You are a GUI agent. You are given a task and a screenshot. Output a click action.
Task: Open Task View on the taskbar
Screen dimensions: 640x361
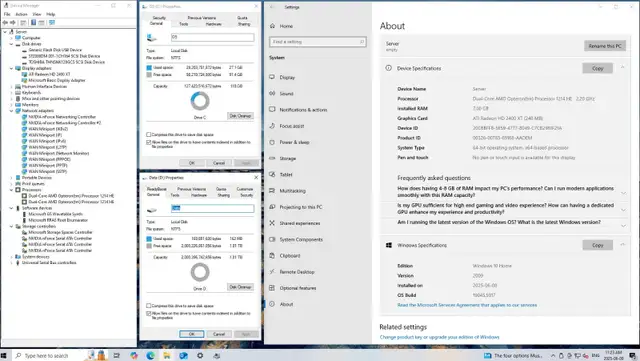tap(117, 356)
